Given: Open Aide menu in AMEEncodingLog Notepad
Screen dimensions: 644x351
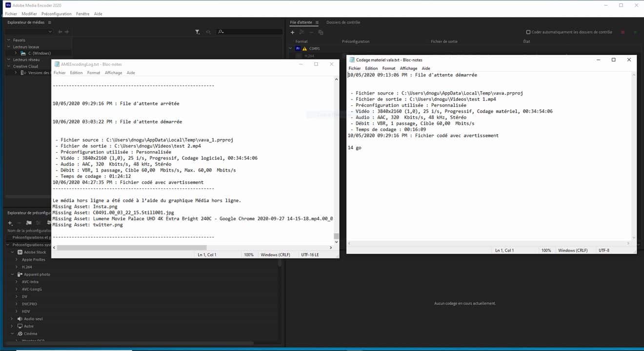Looking at the screenshot, I should tap(131, 73).
